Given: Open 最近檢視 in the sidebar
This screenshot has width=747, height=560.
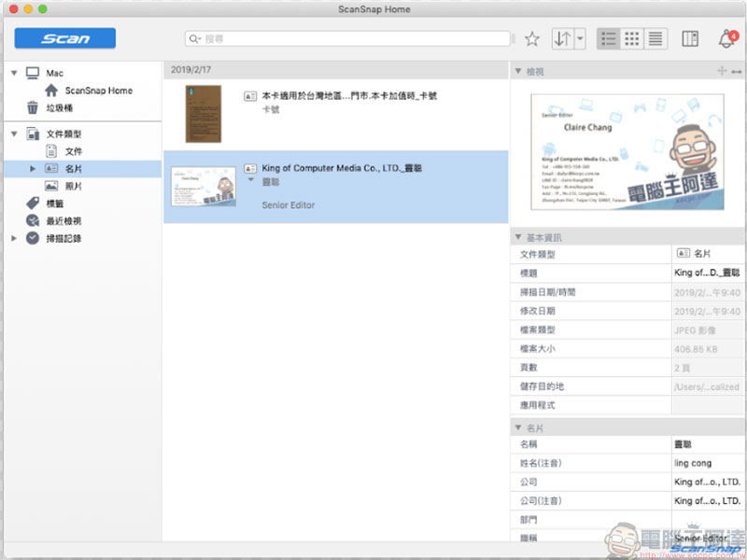Looking at the screenshot, I should pyautogui.click(x=63, y=221).
